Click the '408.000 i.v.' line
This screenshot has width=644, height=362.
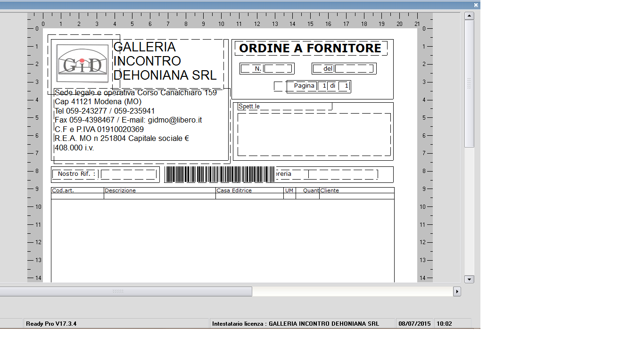coord(74,148)
